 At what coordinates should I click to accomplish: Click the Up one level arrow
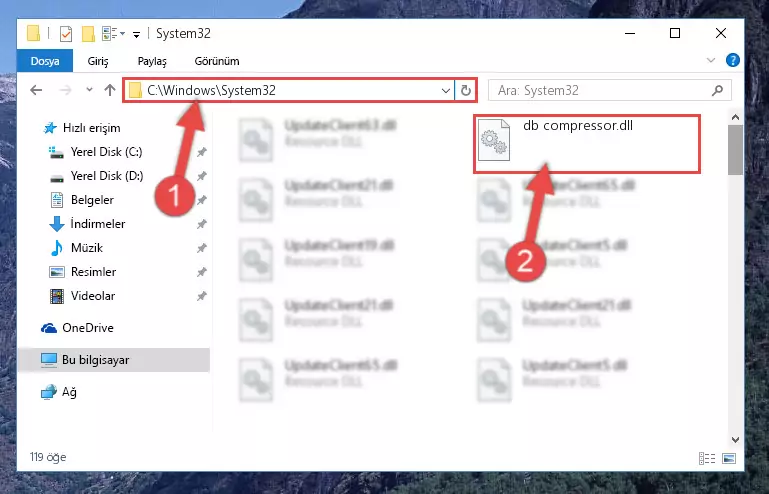click(110, 90)
